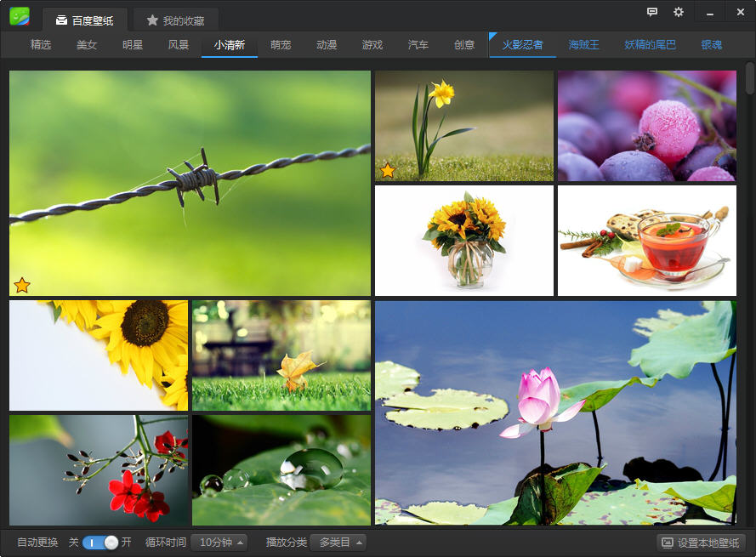Image resolution: width=756 pixels, height=557 pixels.
Task: Select the sunflower vase wallpaper thumbnail
Action: pos(464,241)
